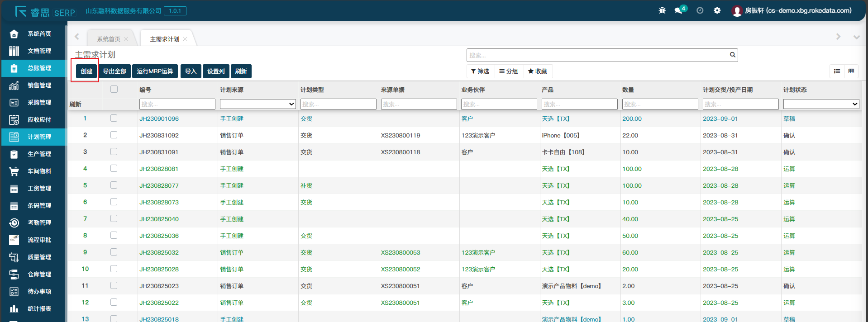Close the 主需求计划 tab
868x322 pixels.
185,39
